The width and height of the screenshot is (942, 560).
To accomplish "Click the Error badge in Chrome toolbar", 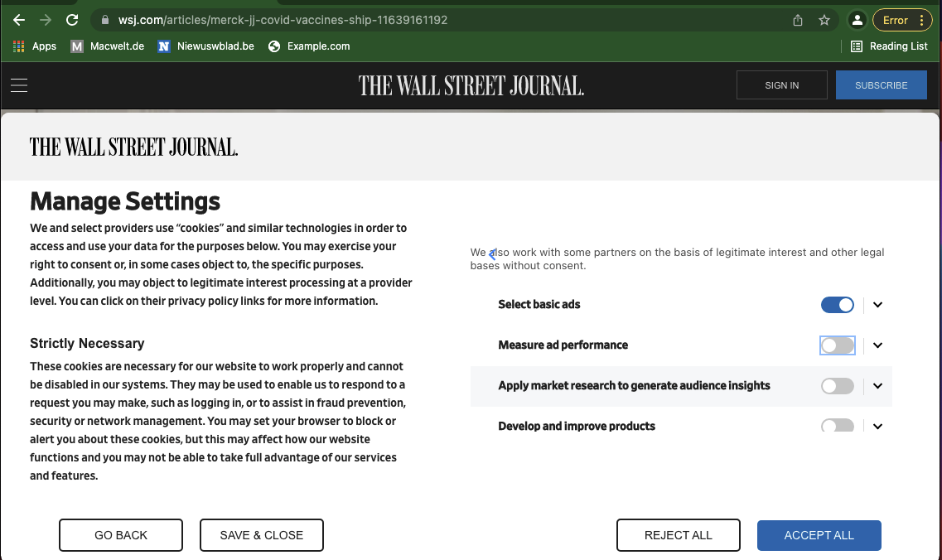I will [895, 20].
